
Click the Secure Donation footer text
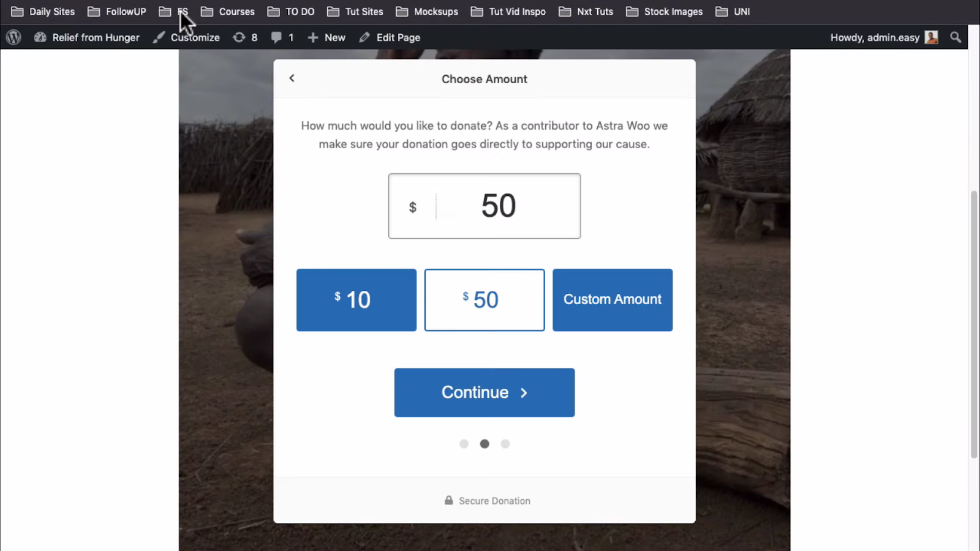pyautogui.click(x=494, y=501)
